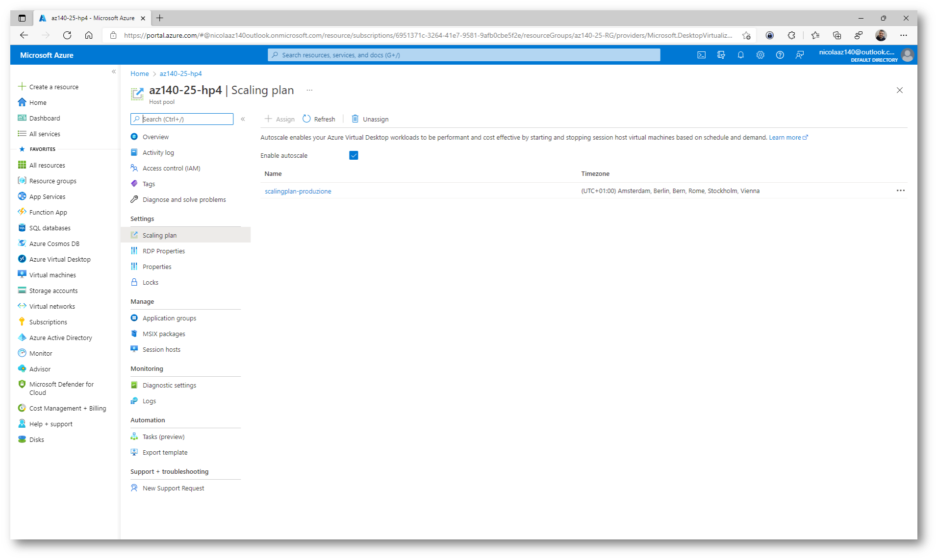Open Logs under Monitoring

click(x=149, y=401)
